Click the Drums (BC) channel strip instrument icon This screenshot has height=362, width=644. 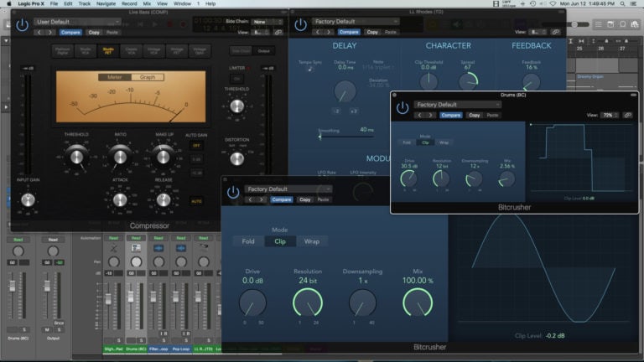tap(136, 248)
